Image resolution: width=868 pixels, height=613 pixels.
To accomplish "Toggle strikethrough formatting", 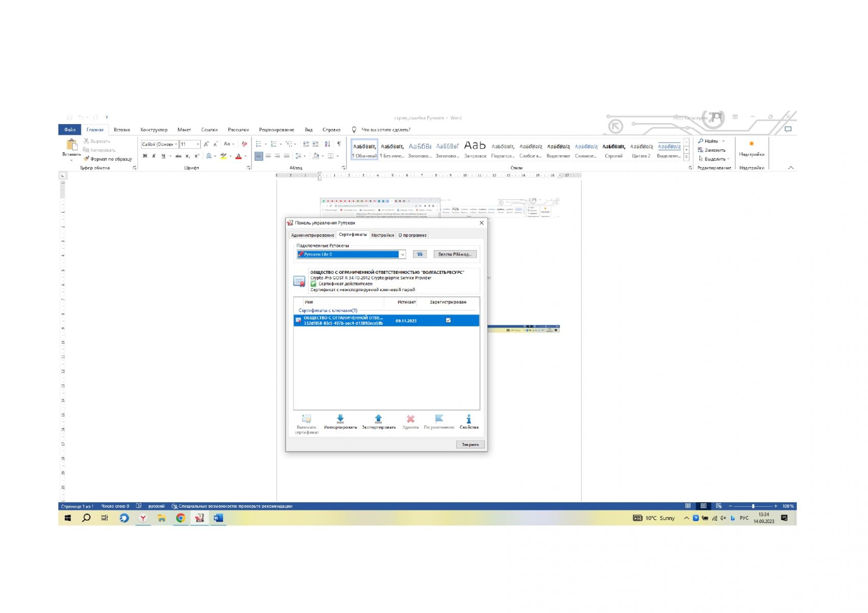I will click(178, 156).
